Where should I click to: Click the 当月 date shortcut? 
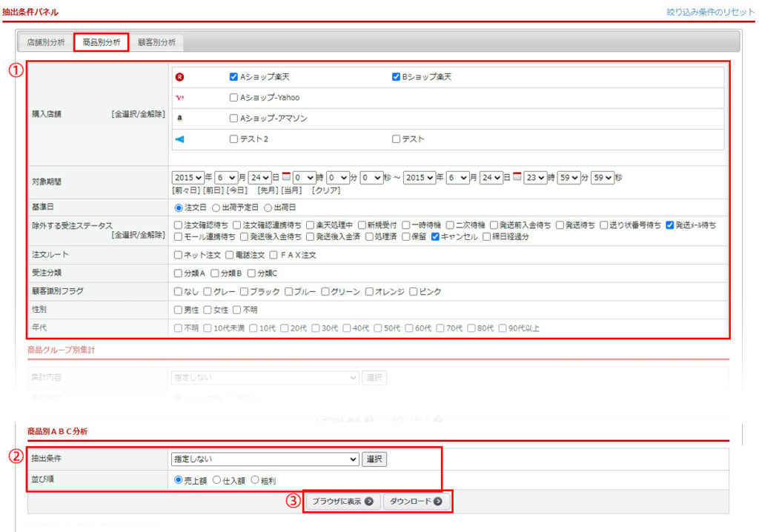tap(291, 190)
